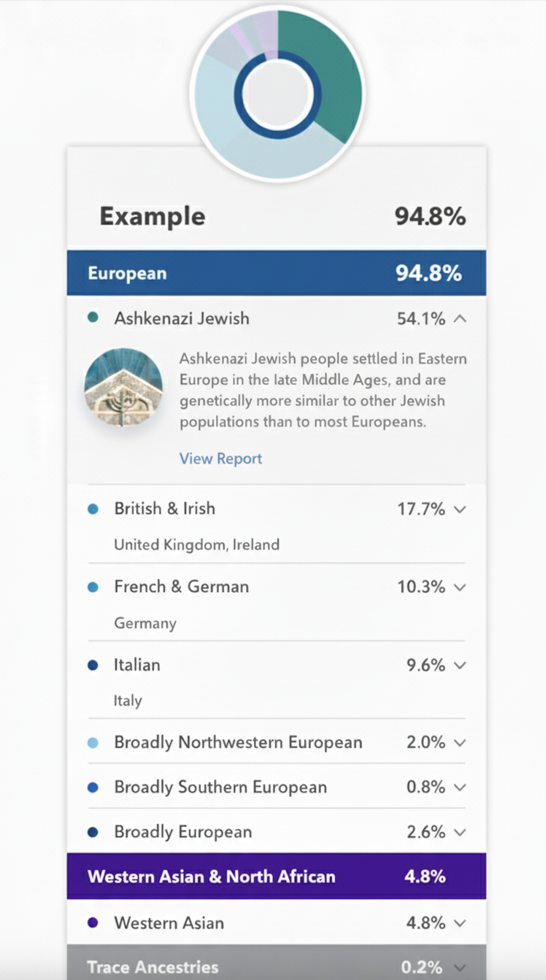Select the European category header

[276, 273]
